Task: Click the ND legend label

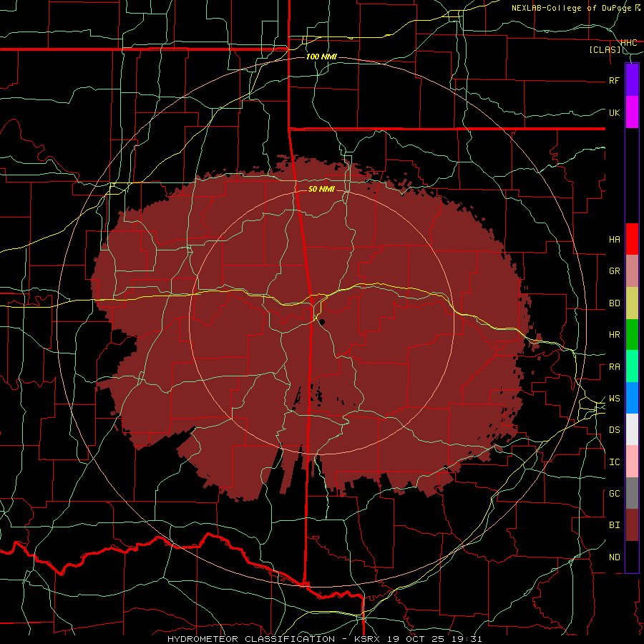Action: pyautogui.click(x=614, y=557)
